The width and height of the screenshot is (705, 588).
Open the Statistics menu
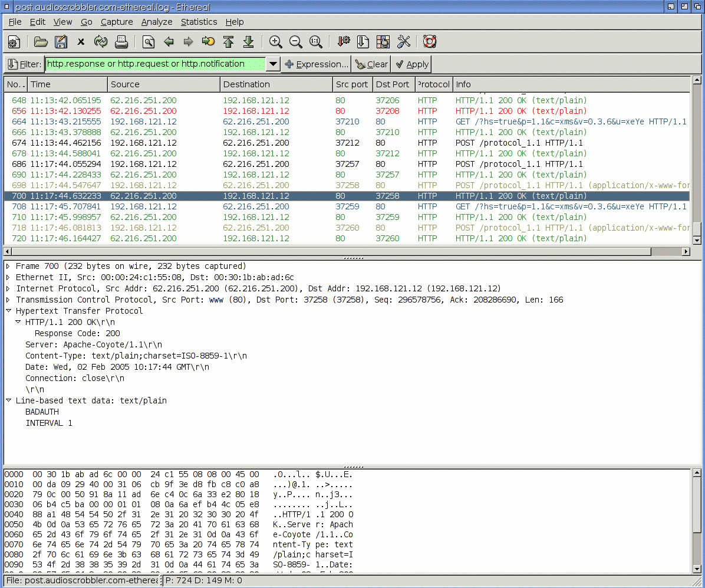pos(199,22)
